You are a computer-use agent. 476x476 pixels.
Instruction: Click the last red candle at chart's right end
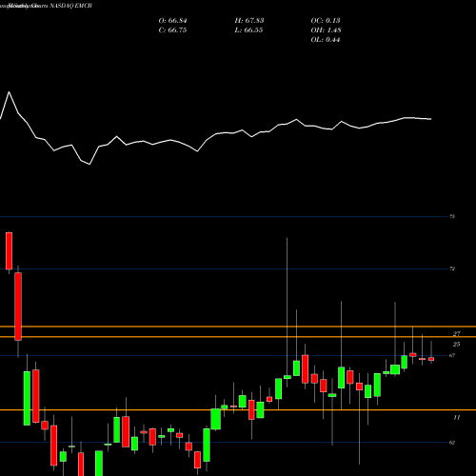[x=431, y=359]
